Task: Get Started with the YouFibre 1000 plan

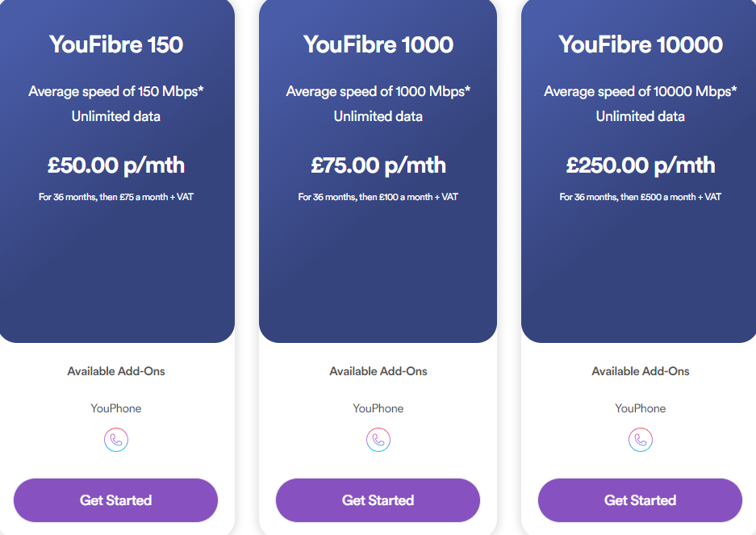Action: tap(378, 500)
